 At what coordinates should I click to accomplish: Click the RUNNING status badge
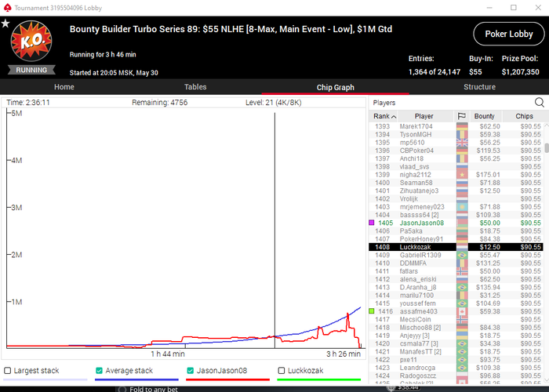point(31,70)
